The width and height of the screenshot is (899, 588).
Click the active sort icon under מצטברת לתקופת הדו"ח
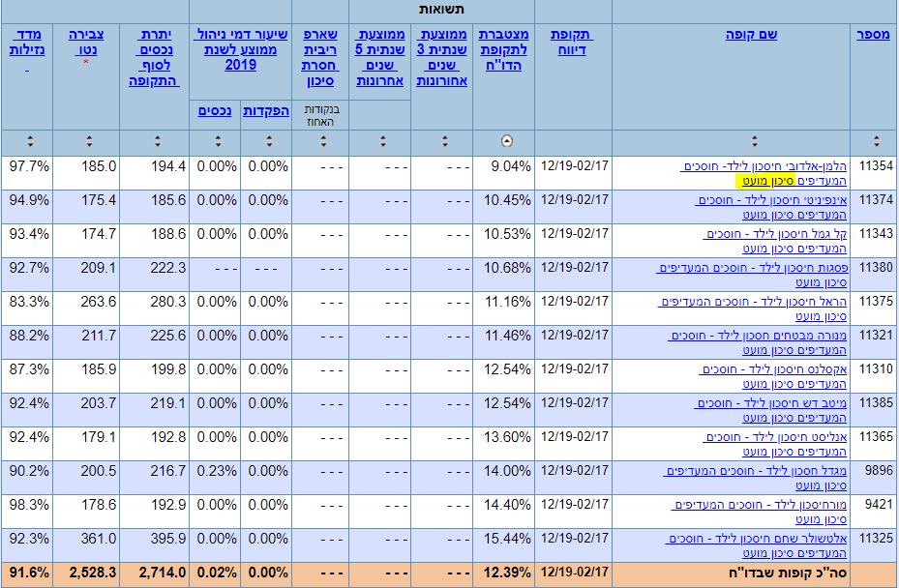tap(507, 141)
